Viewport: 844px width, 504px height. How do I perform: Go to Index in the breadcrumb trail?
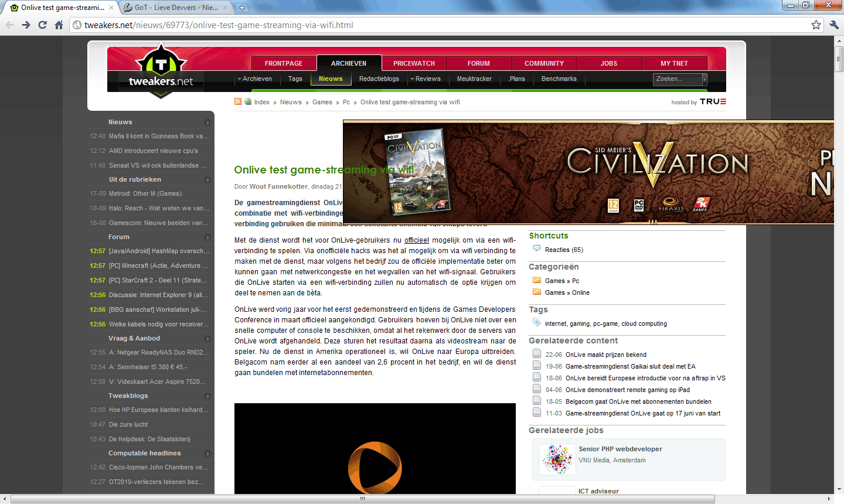[262, 102]
